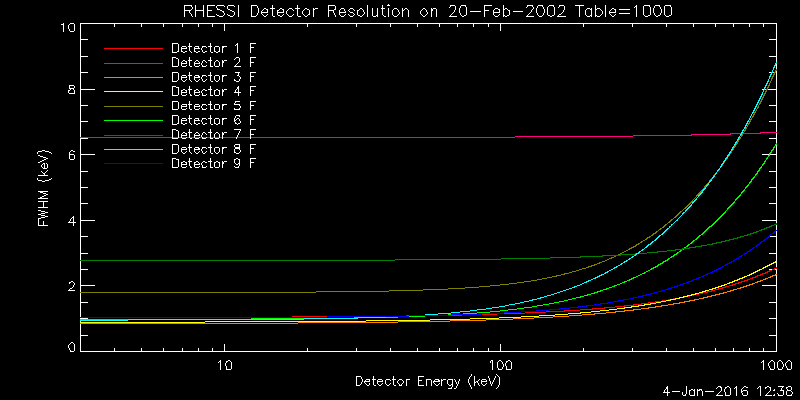This screenshot has width=800, height=400.
Task: Select the Detector 3 F legend label
Action: pos(213,77)
